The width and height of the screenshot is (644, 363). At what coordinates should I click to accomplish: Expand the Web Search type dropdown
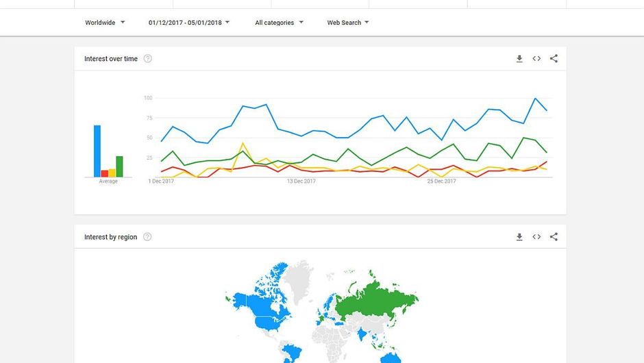click(x=348, y=23)
